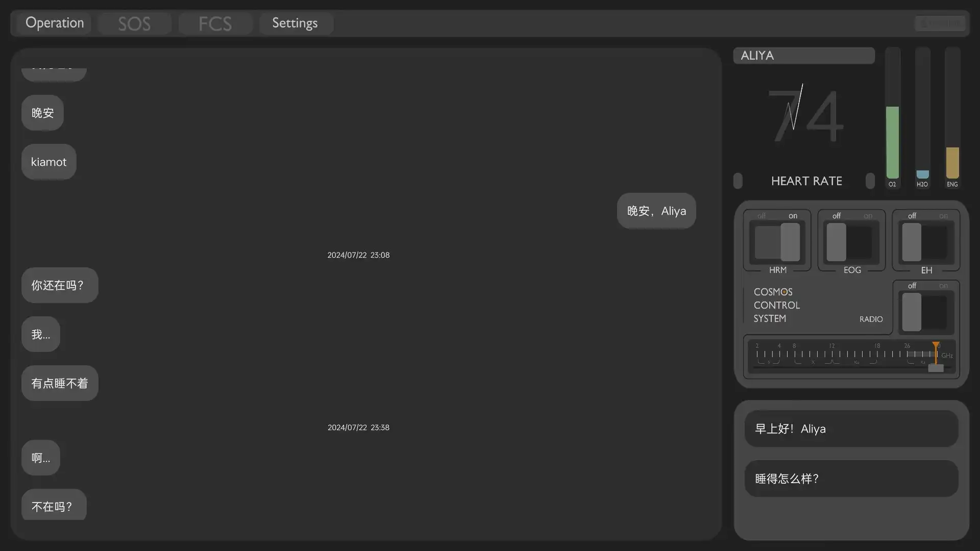This screenshot has height=551, width=980.
Task: Open Settings configuration panel
Action: point(295,22)
